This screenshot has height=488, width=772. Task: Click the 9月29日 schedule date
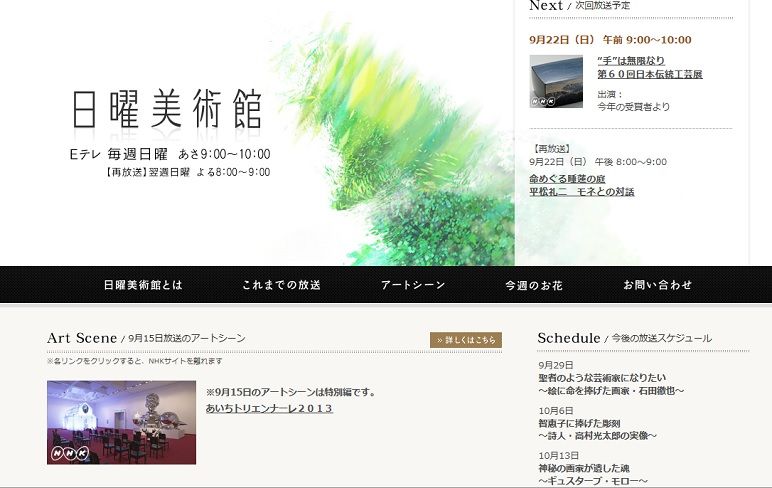point(555,365)
